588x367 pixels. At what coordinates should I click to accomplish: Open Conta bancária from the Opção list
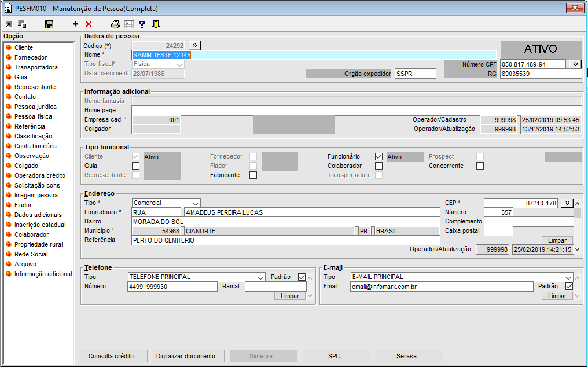point(35,146)
